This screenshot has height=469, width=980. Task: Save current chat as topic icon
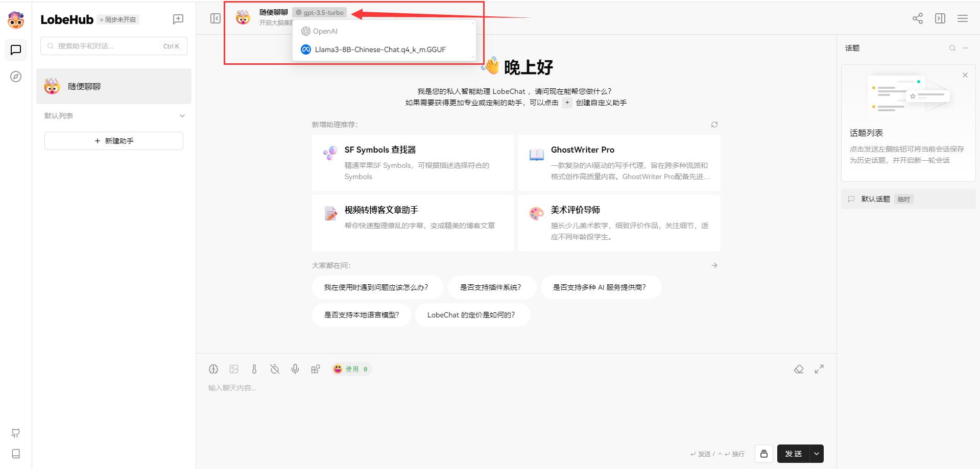[764, 454]
